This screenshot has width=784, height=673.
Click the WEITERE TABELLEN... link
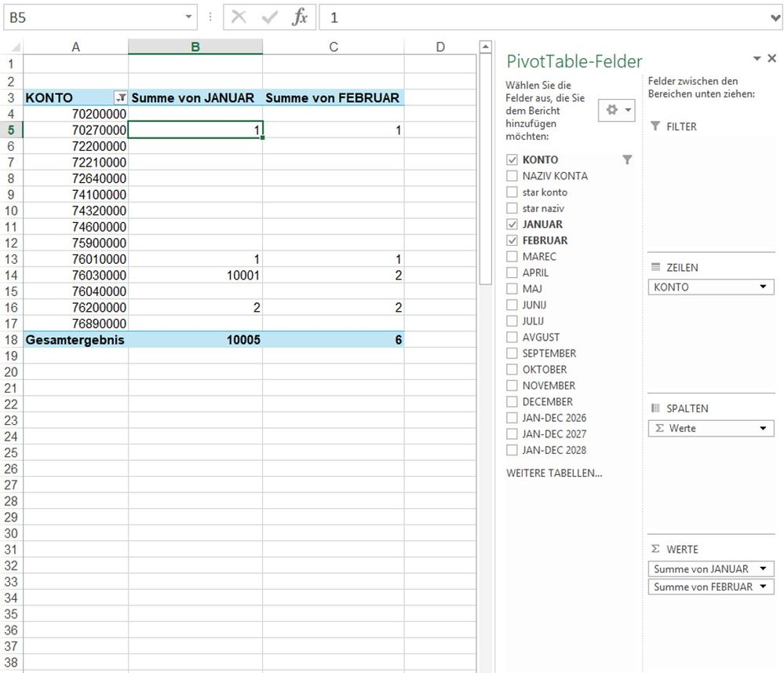coord(554,473)
